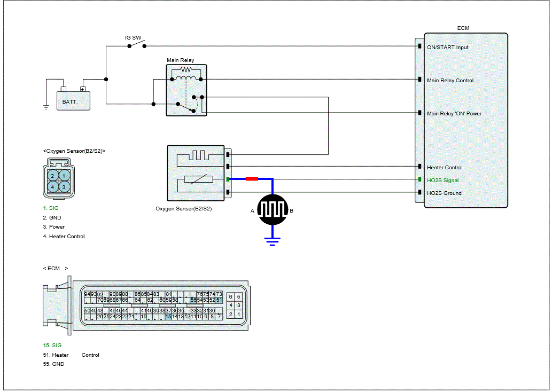Viewport: 552px width, 392px height.
Task: Click the "Main Relay 'ON' Power" label
Action: (454, 113)
